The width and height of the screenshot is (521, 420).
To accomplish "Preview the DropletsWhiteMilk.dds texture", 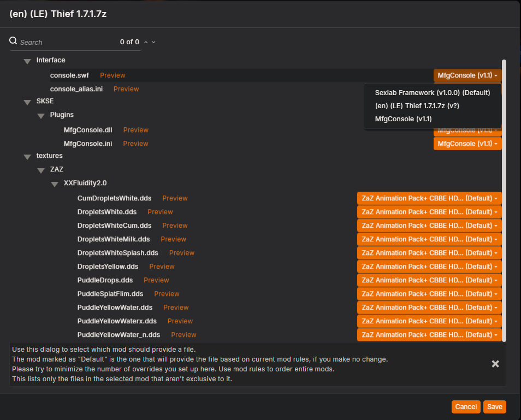I will [174, 239].
